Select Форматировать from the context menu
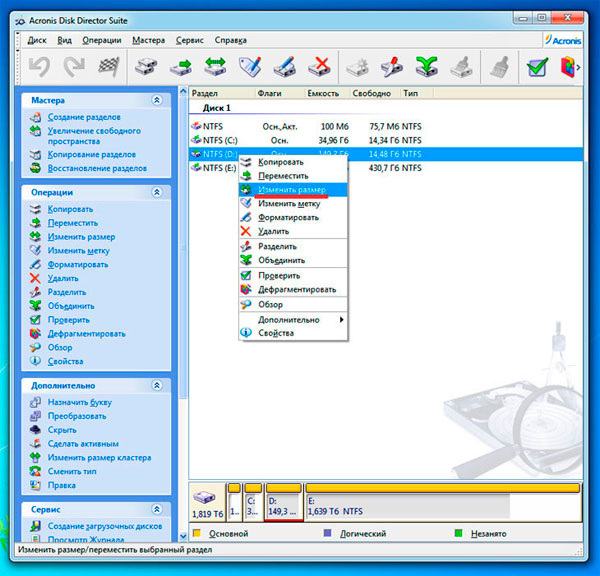 pyautogui.click(x=288, y=217)
